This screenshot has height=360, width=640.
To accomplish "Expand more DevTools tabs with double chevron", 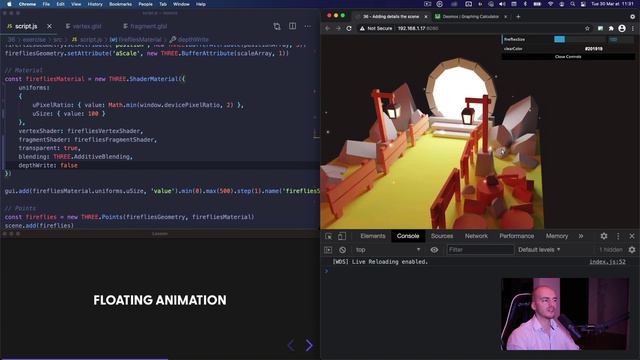I will pyautogui.click(x=581, y=236).
